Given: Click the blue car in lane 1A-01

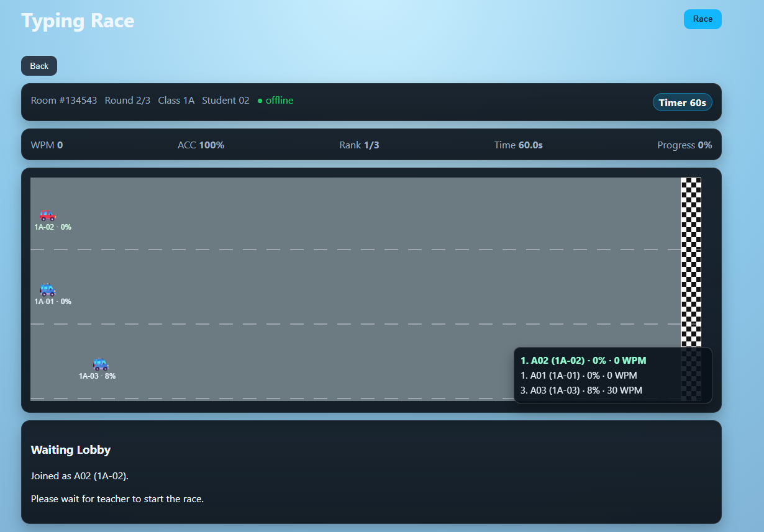Looking at the screenshot, I should [48, 289].
